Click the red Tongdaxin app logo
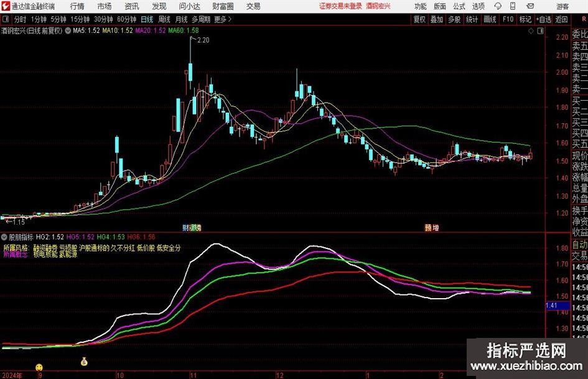This screenshot has width=588, height=379. [6, 6]
